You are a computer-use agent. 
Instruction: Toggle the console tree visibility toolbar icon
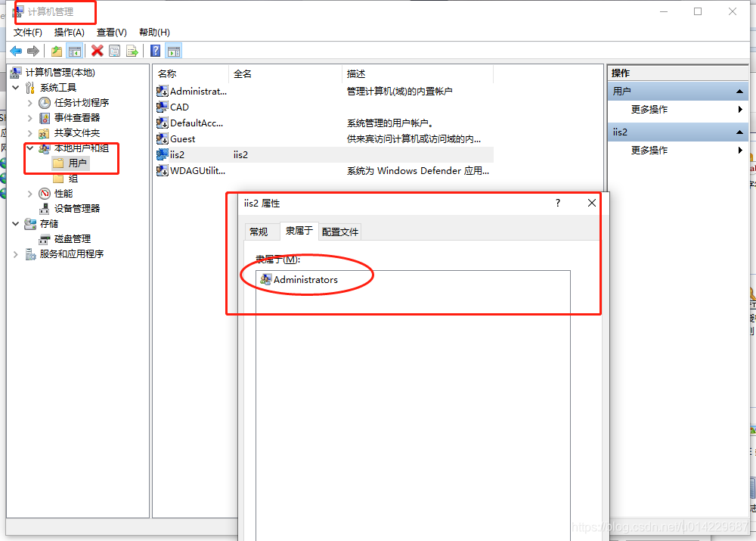75,50
